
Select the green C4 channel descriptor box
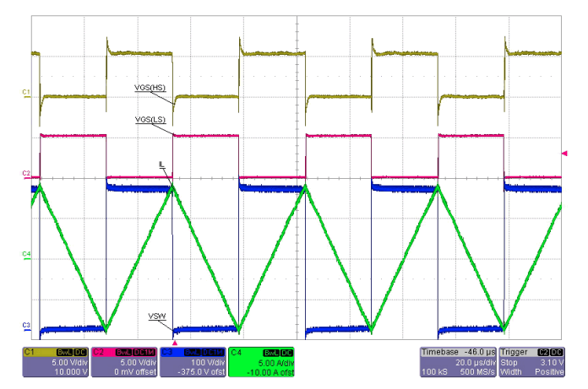coord(261,362)
